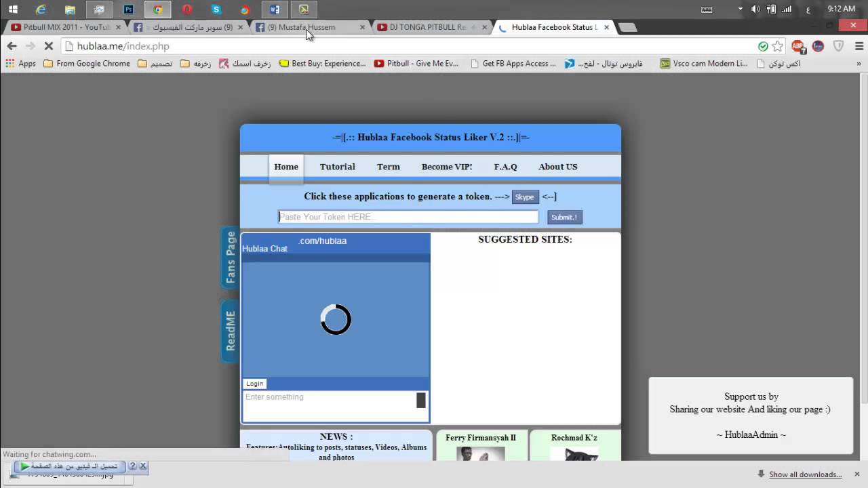This screenshot has height=488, width=868.
Task: Open the From Google Chrome bookmarks folder
Action: 86,63
